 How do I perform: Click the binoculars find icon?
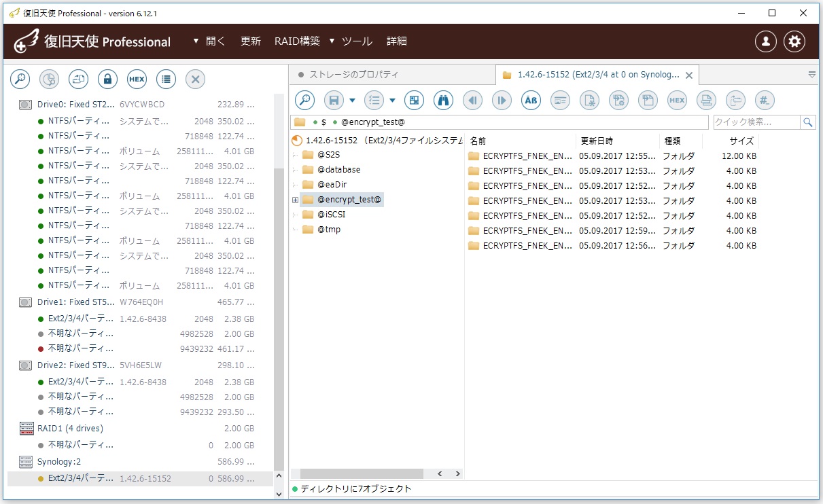(443, 101)
